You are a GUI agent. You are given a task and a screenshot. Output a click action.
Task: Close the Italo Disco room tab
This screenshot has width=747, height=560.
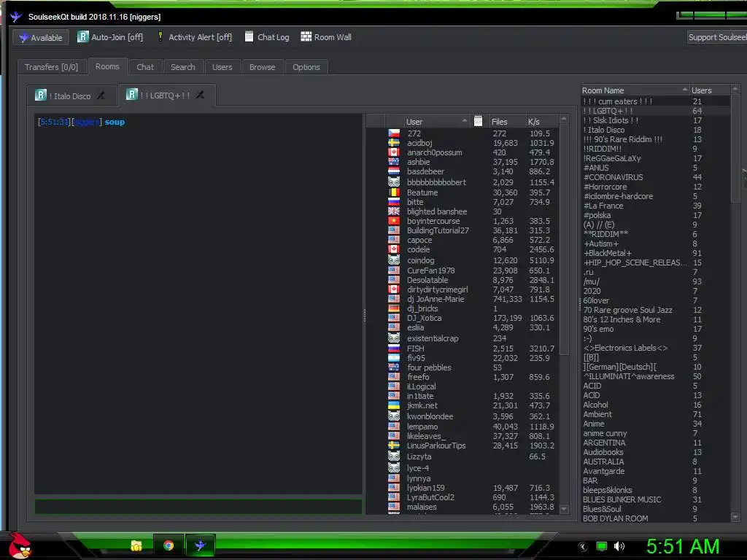[101, 96]
